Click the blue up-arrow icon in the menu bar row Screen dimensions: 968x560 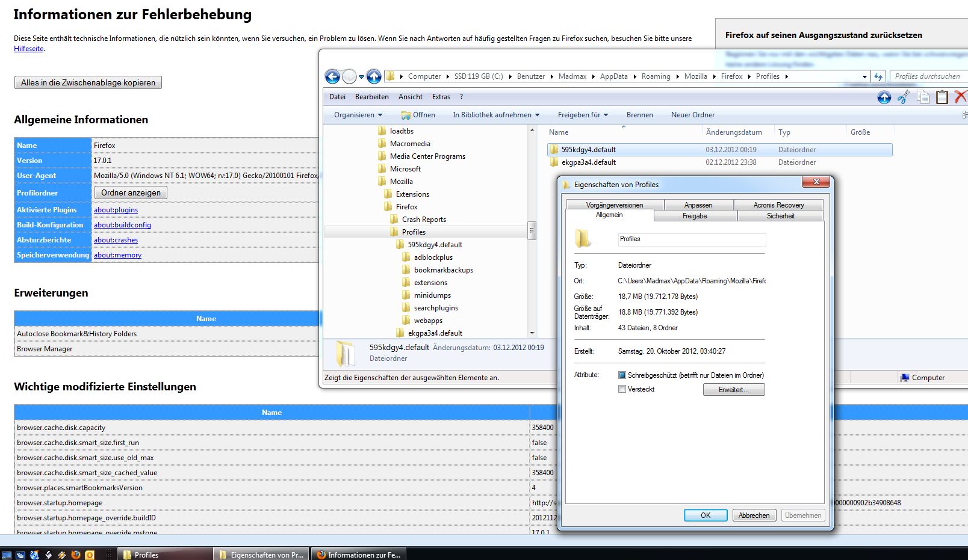884,97
